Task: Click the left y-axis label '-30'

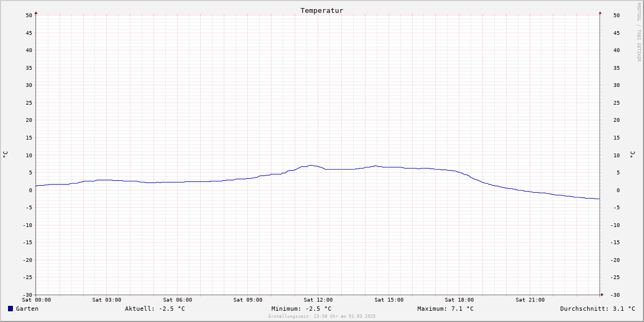Action: pyautogui.click(x=27, y=295)
